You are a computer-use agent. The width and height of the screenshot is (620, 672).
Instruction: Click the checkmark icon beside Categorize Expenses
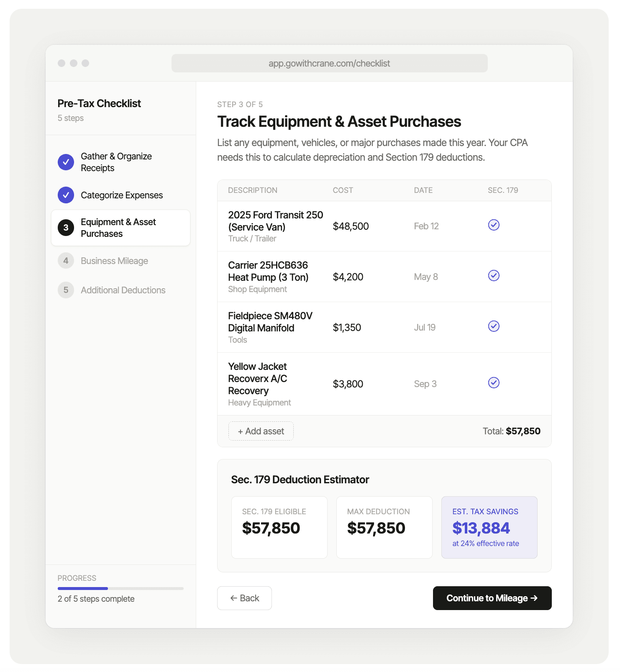point(66,195)
